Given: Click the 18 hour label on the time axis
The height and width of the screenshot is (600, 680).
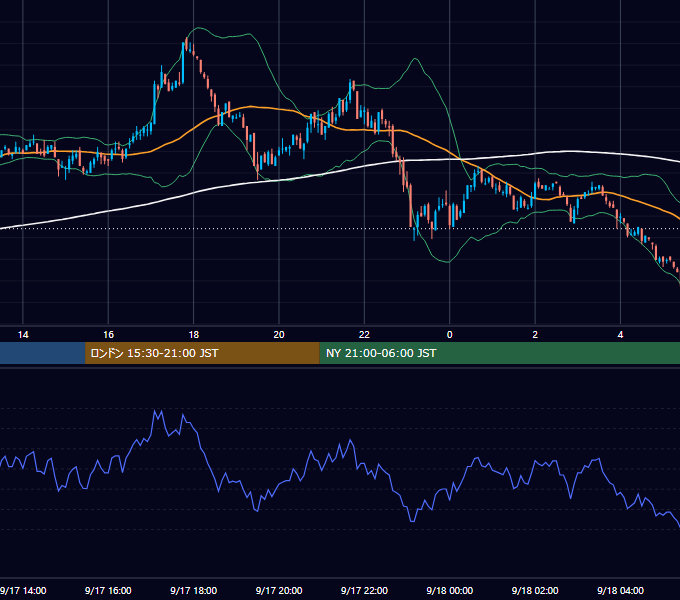Looking at the screenshot, I should pos(194,335).
